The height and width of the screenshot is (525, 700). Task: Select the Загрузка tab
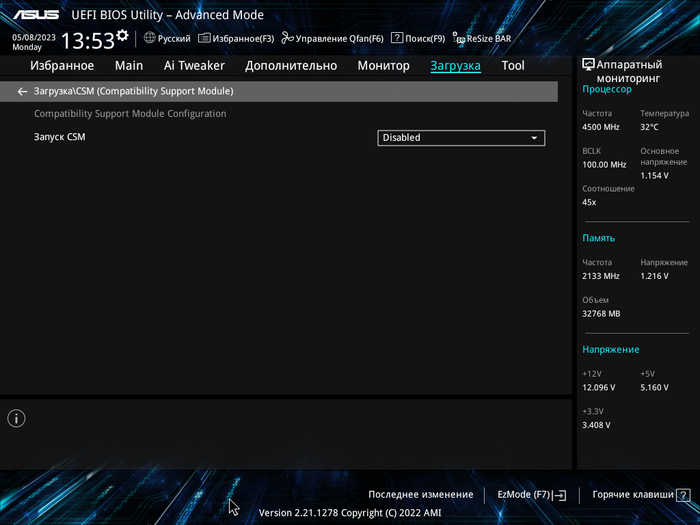tap(455, 66)
